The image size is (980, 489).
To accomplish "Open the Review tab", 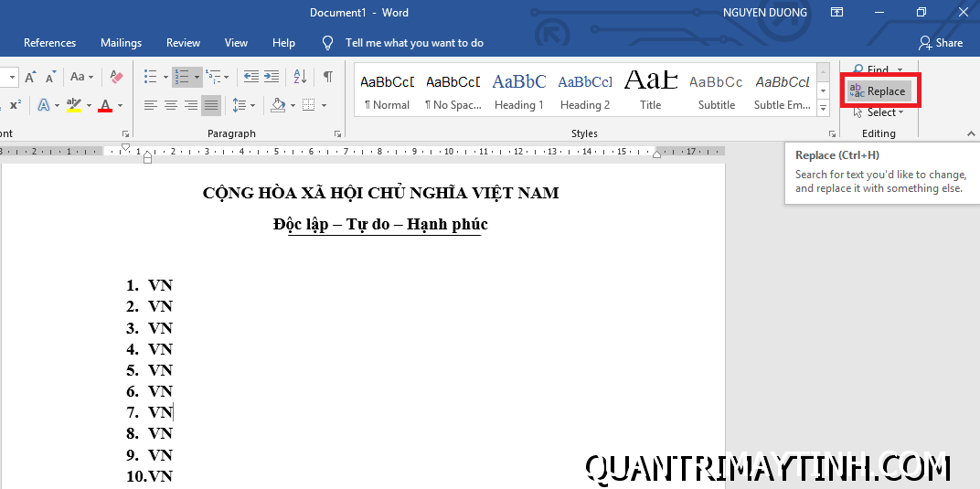I will 183,42.
